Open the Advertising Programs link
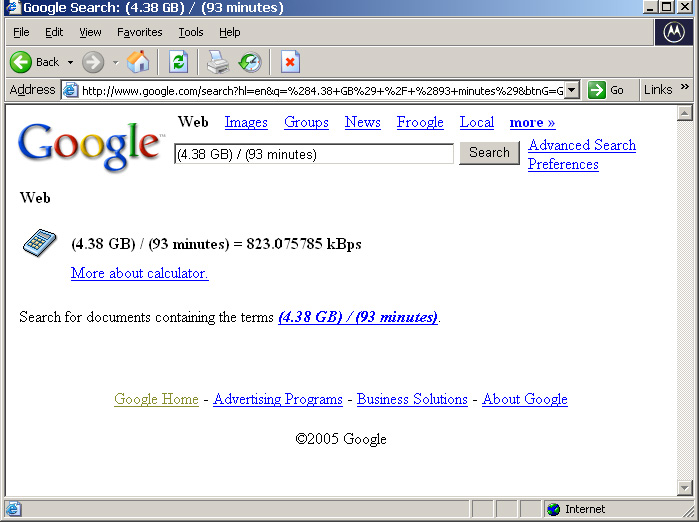Viewport: 699px width, 522px height. 278,399
